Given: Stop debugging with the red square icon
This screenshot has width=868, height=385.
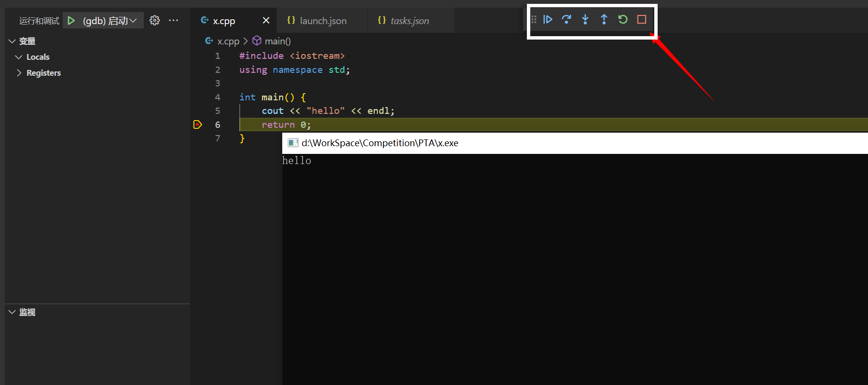Looking at the screenshot, I should (642, 19).
